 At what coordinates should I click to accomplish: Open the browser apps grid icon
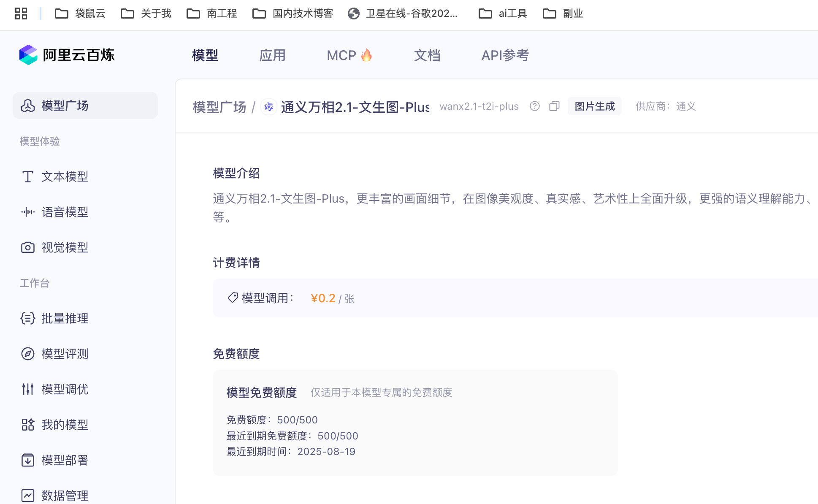(21, 14)
